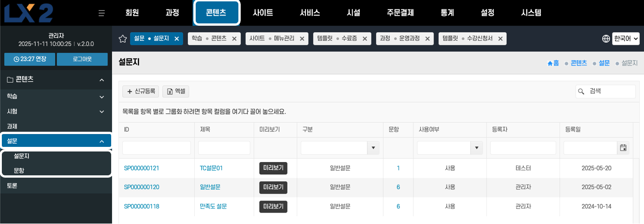This screenshot has width=644, height=224.
Task: Open the 구분 filter dropdown arrow
Action: pyautogui.click(x=373, y=148)
